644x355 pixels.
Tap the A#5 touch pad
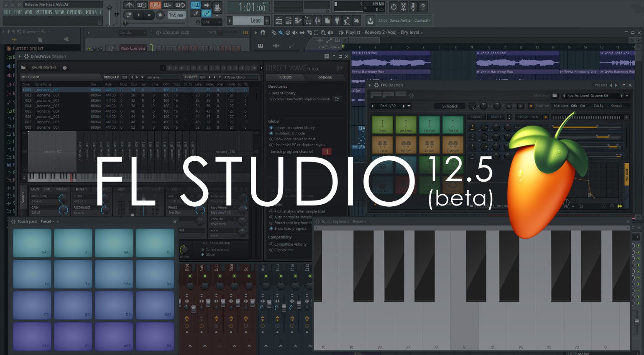(x=114, y=243)
